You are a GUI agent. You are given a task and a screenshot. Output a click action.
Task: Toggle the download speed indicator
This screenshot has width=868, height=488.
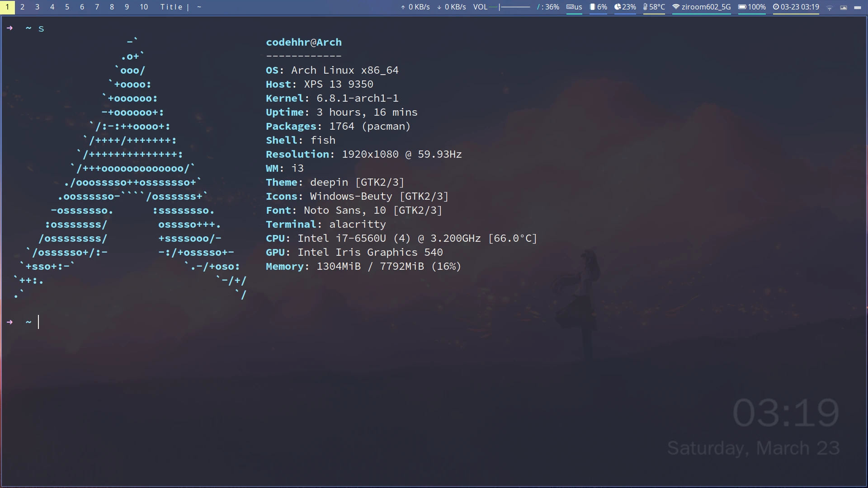click(439, 7)
